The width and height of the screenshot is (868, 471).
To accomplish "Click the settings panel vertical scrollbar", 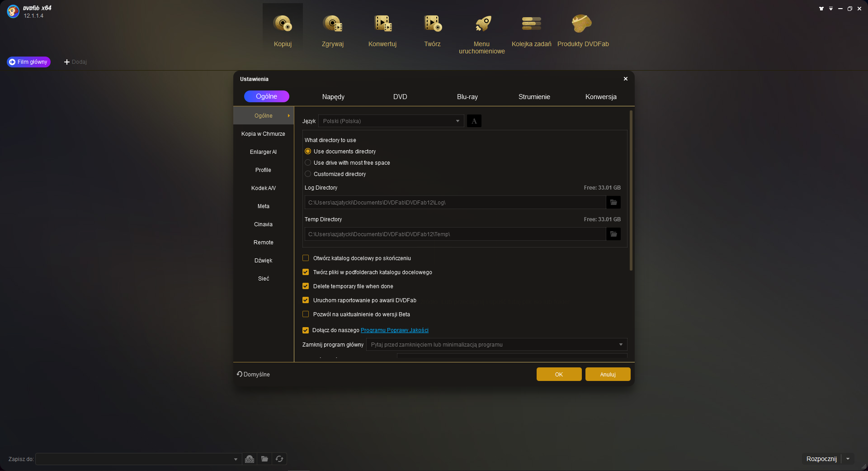I will (x=631, y=190).
